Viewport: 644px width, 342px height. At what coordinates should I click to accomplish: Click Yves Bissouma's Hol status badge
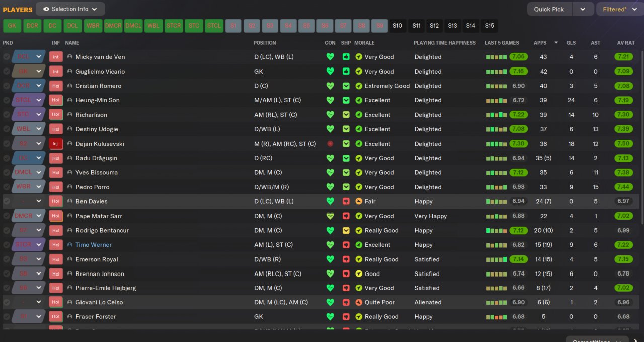click(x=56, y=172)
